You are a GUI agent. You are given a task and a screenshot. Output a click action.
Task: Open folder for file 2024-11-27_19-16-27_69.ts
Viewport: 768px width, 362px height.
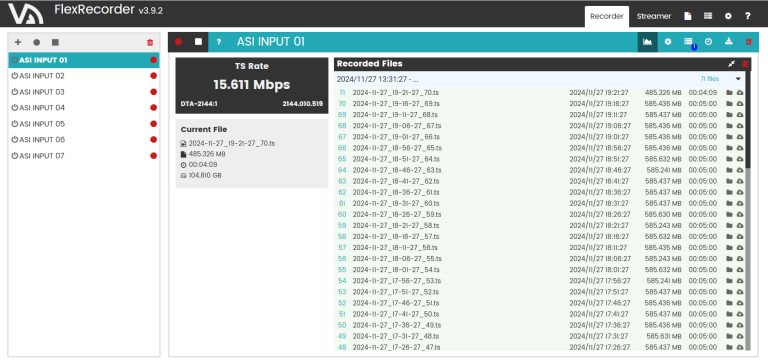point(729,104)
